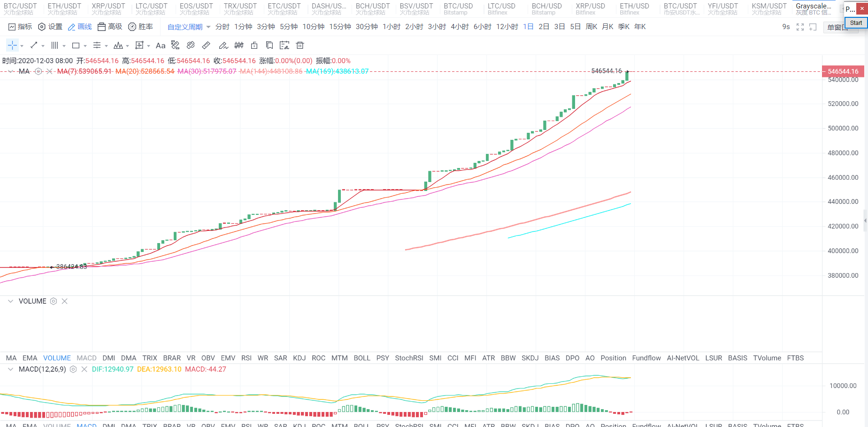Switch to the ETH/USDT tab
Image resolution: width=868 pixels, height=427 pixels.
(x=64, y=9)
